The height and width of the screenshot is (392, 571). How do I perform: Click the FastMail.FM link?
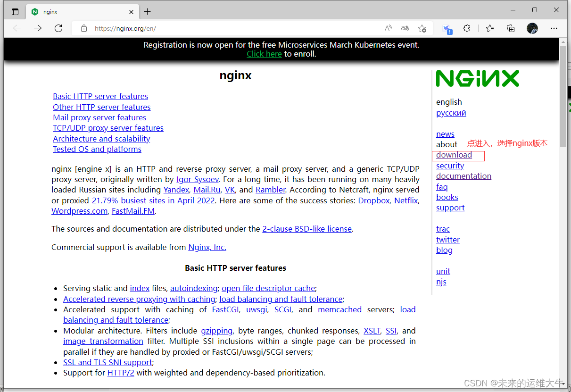pyautogui.click(x=133, y=211)
